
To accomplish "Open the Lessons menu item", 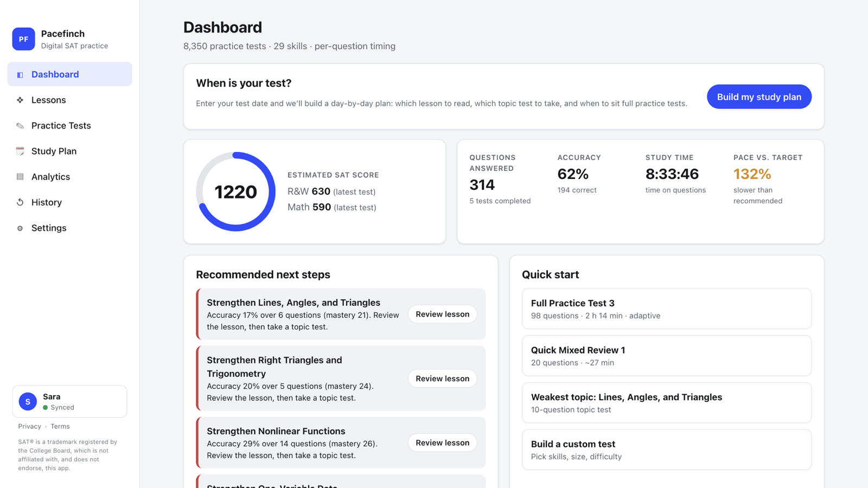I will pos(69,100).
